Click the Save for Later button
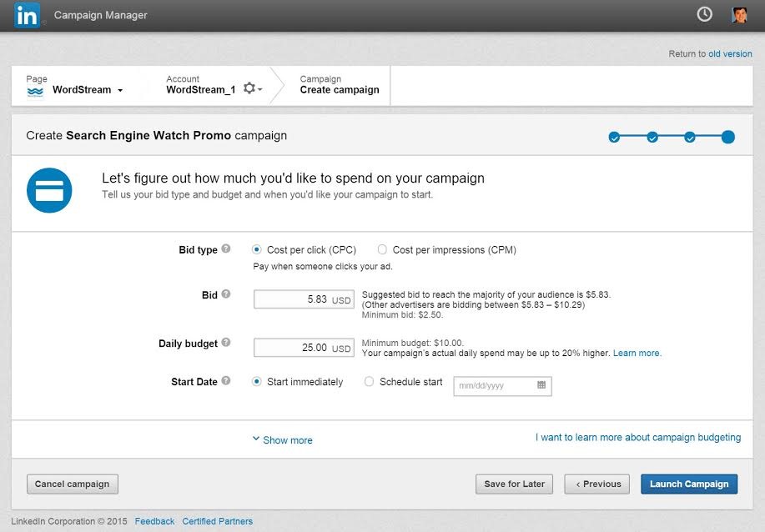This screenshot has height=532, width=765. tap(515, 484)
